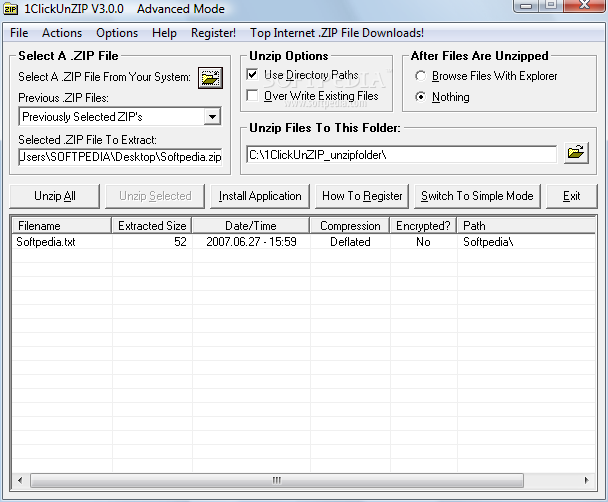The image size is (608, 502).
Task: Open the Register! menu
Action: coord(213,33)
